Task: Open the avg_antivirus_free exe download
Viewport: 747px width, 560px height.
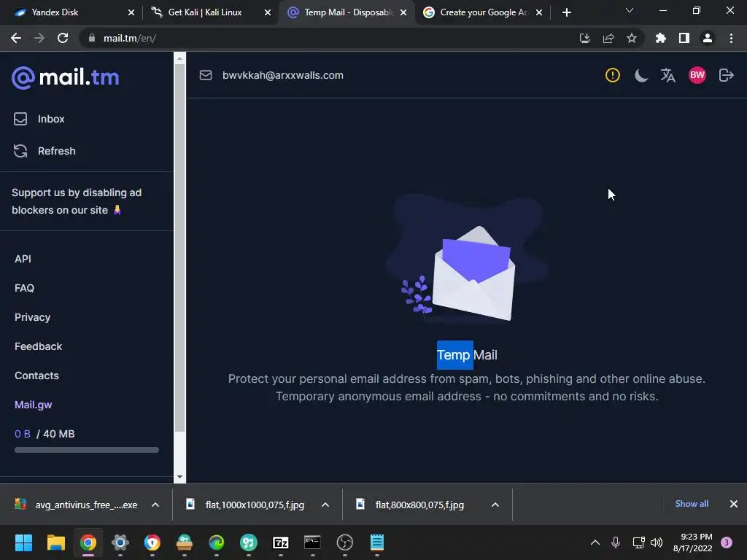Action: pyautogui.click(x=76, y=505)
